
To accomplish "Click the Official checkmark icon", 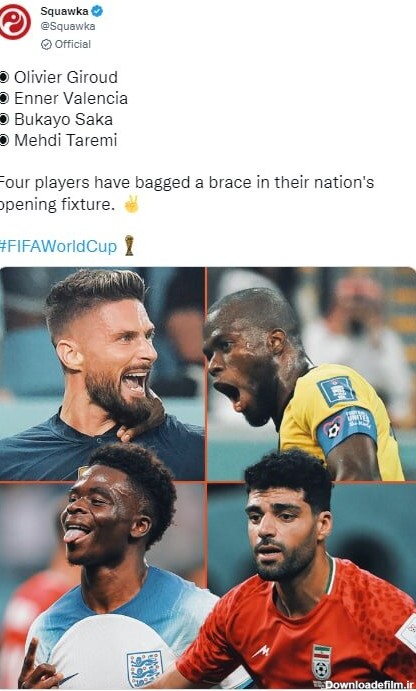I will tap(46, 45).
